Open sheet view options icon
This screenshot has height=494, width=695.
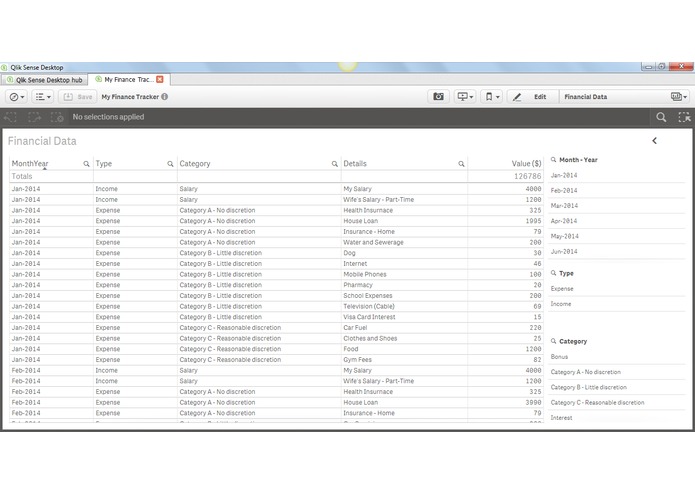679,97
